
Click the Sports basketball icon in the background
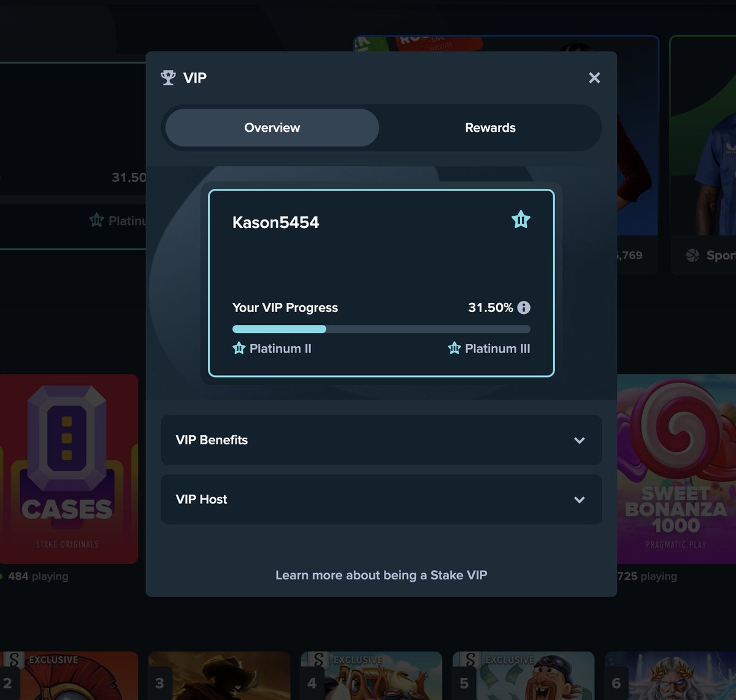[692, 256]
